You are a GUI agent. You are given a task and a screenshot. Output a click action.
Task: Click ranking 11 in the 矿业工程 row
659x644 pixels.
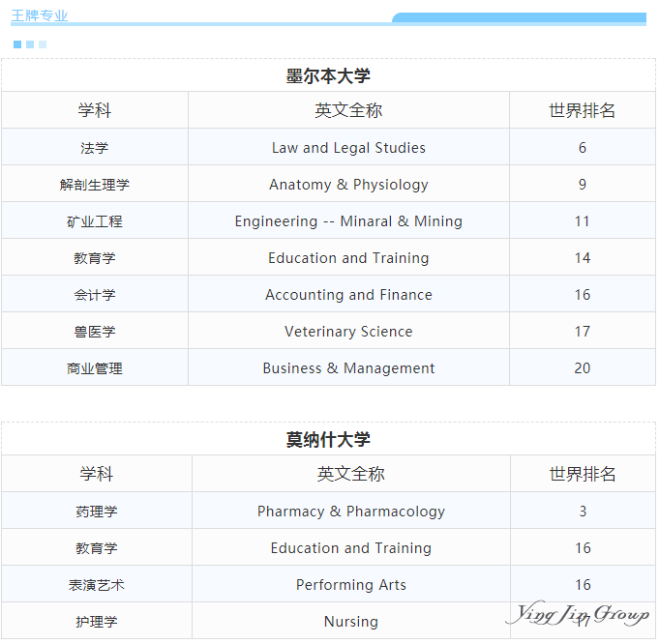[583, 221]
